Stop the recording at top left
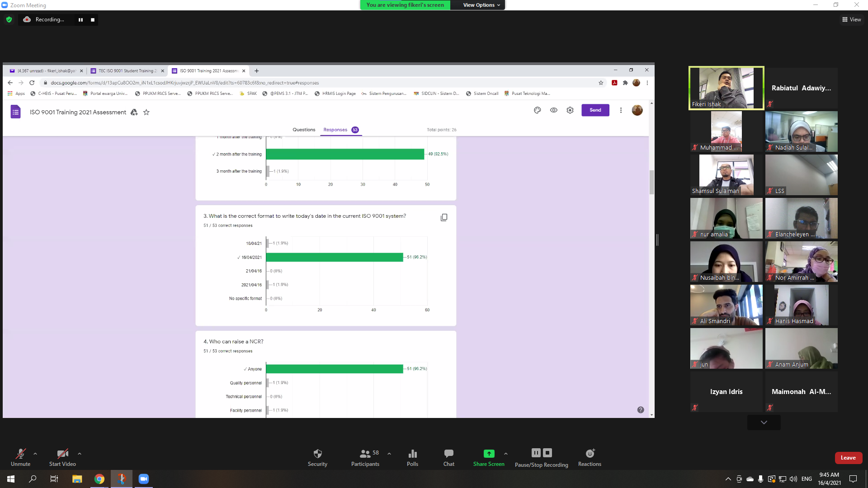 [93, 20]
